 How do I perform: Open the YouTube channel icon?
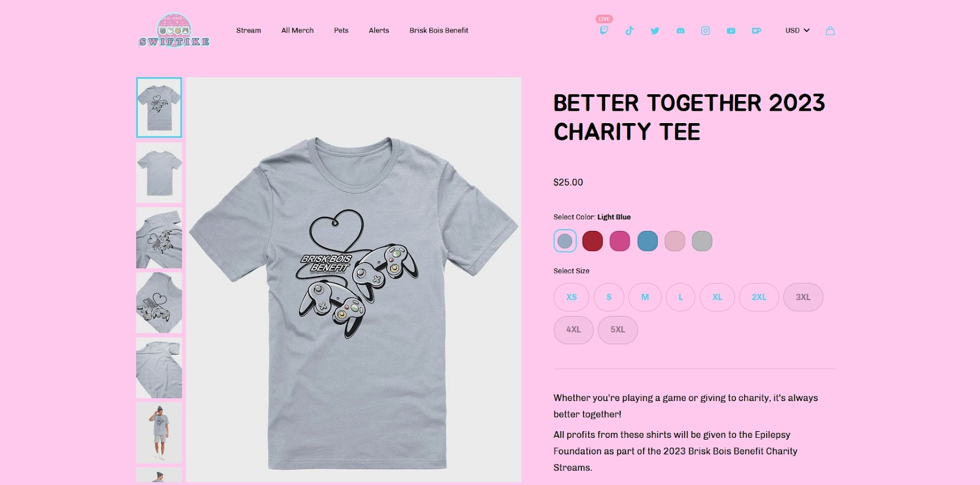pos(731,31)
